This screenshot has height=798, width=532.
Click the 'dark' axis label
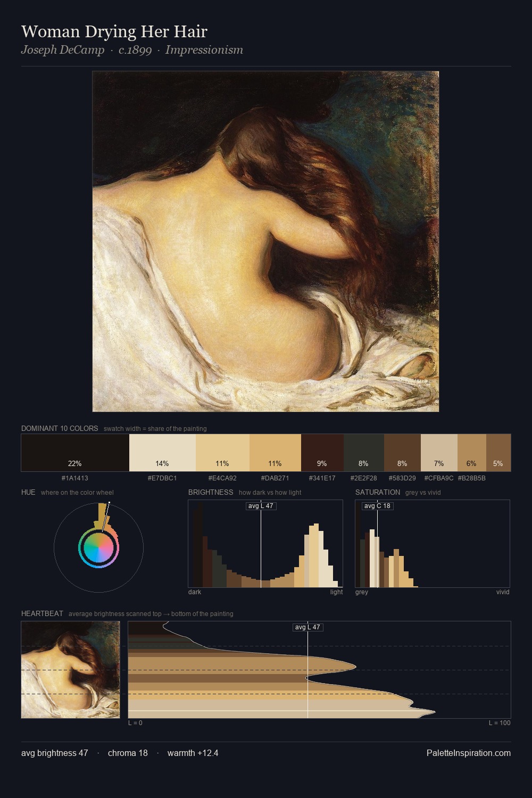[x=195, y=592]
